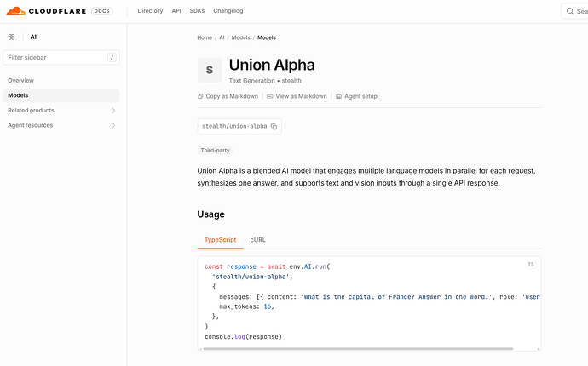The width and height of the screenshot is (588, 366).
Task: Copy the stealth/union-alpha model ID
Action: pyautogui.click(x=274, y=127)
